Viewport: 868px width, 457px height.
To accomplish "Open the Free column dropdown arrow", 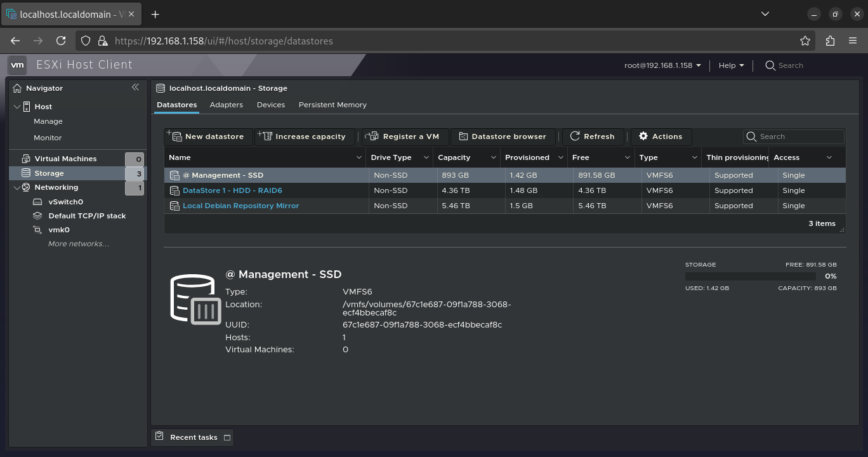I will tap(627, 157).
